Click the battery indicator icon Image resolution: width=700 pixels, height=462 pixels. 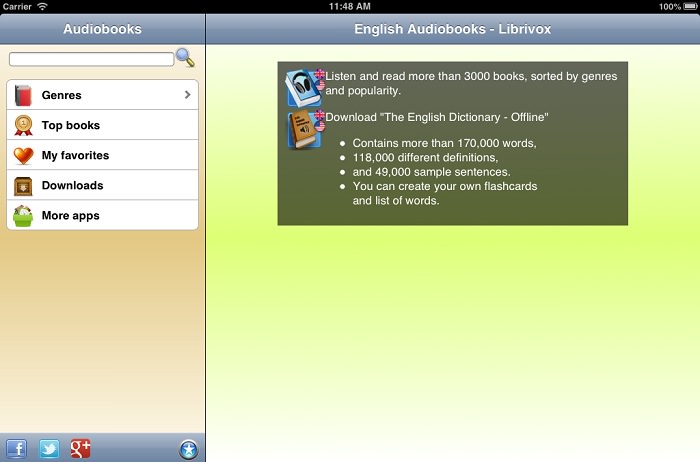tap(690, 6)
